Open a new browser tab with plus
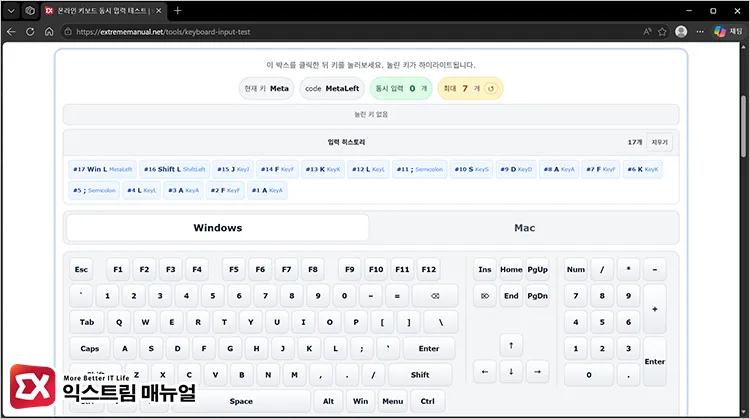 [177, 11]
